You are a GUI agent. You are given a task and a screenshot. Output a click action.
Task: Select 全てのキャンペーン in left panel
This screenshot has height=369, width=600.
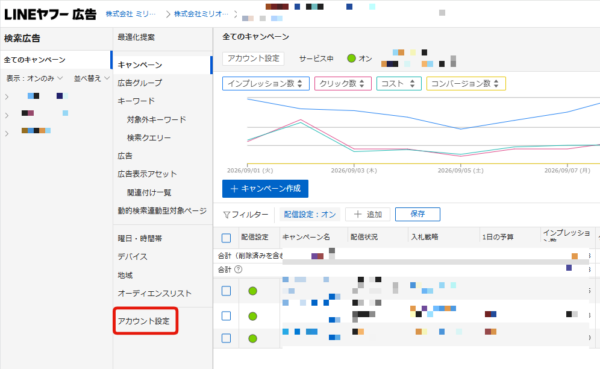[x=34, y=60]
